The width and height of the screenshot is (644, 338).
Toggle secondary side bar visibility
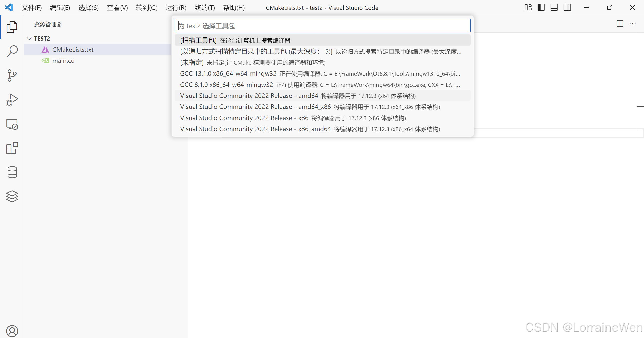point(567,8)
